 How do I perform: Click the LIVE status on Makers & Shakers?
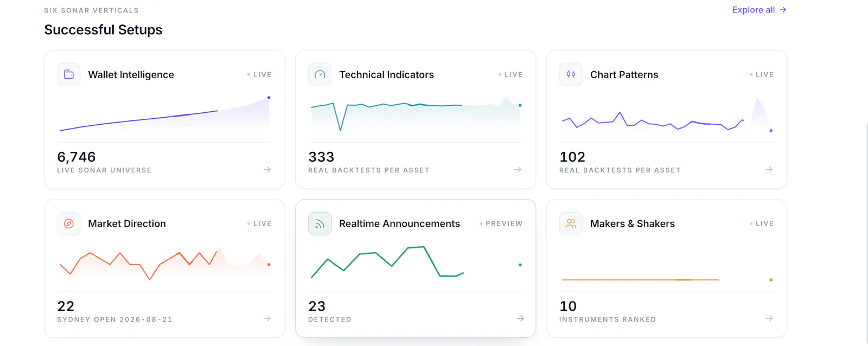[762, 223]
